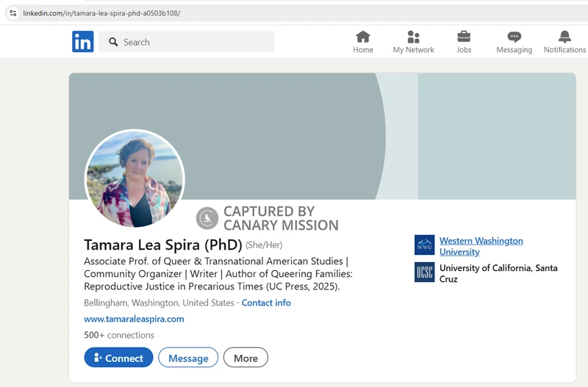Open the Contact info link
588x387 pixels.
(266, 303)
